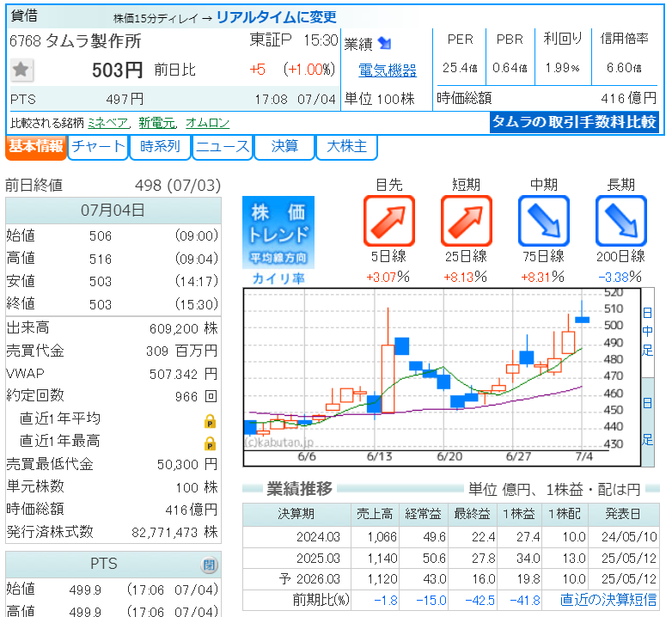The height and width of the screenshot is (617, 672).
Task: Open 直近の決算短信 link
Action: click(x=608, y=600)
